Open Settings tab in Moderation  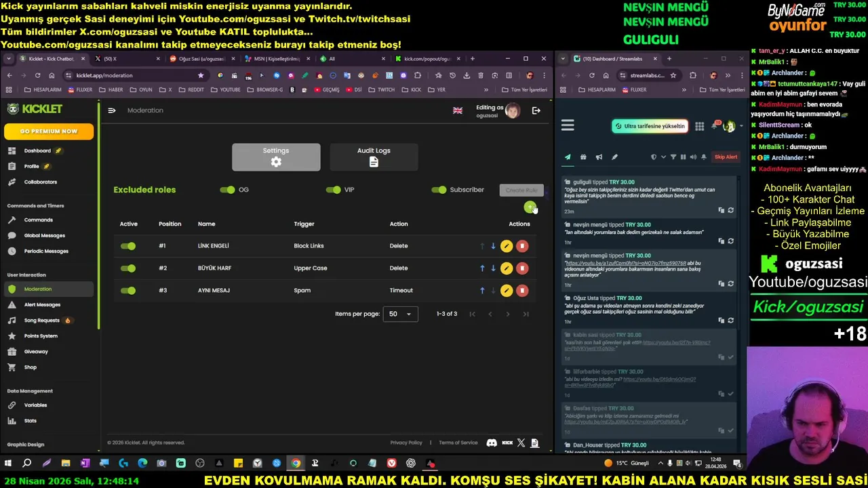click(x=276, y=157)
